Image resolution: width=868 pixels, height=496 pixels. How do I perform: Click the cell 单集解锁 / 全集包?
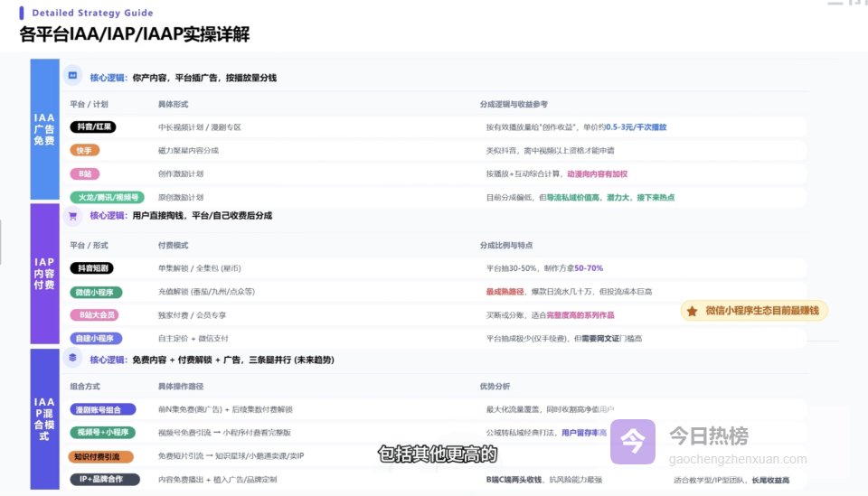click(x=199, y=268)
